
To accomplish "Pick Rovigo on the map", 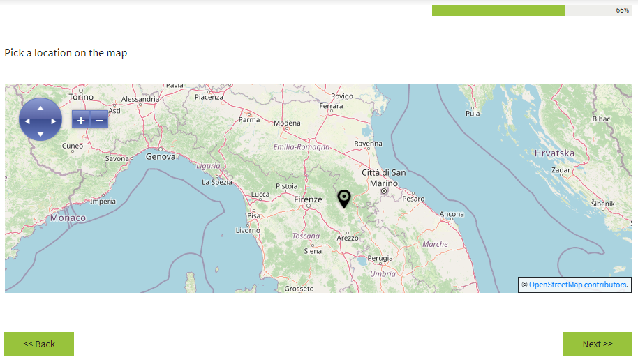I will [x=342, y=96].
